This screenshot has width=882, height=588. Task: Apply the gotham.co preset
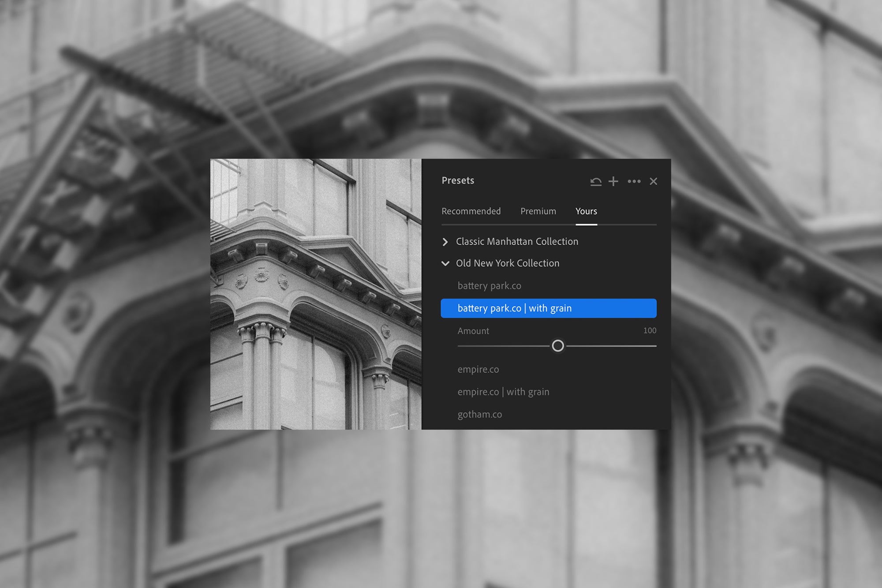point(480,415)
